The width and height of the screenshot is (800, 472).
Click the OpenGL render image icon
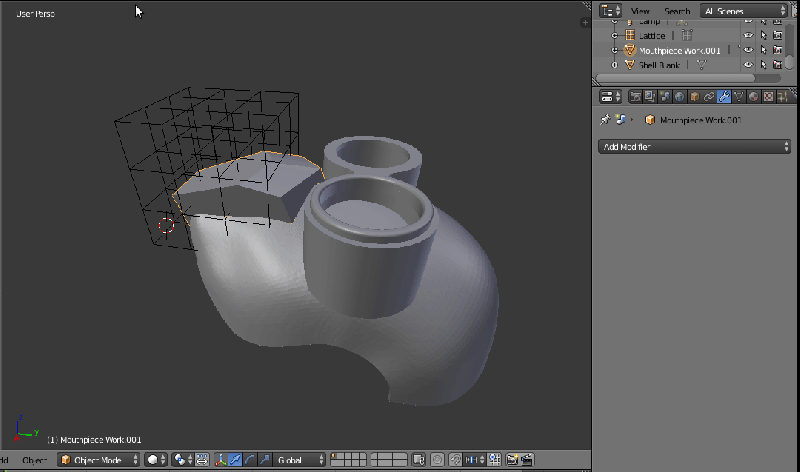coord(512,460)
